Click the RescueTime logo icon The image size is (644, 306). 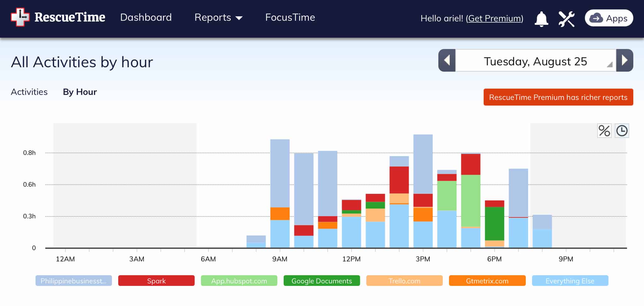[20, 17]
